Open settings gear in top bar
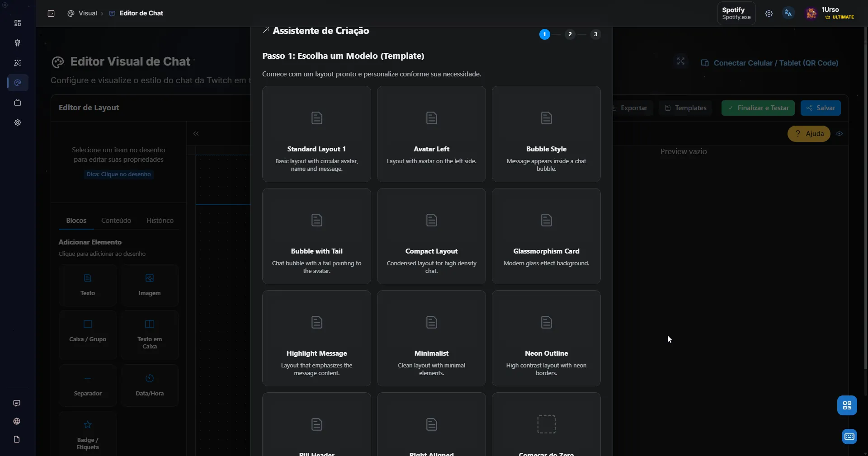 (x=769, y=14)
